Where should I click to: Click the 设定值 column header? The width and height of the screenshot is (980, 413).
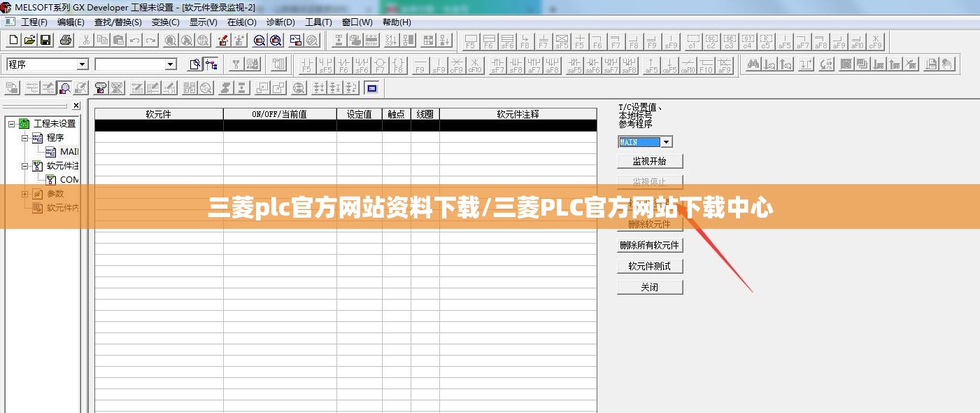click(x=360, y=114)
